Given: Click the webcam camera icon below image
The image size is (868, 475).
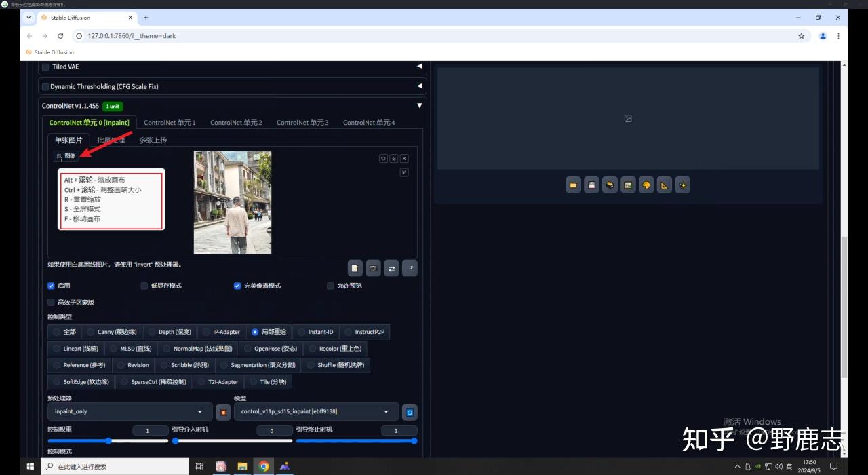Looking at the screenshot, I should click(x=373, y=268).
